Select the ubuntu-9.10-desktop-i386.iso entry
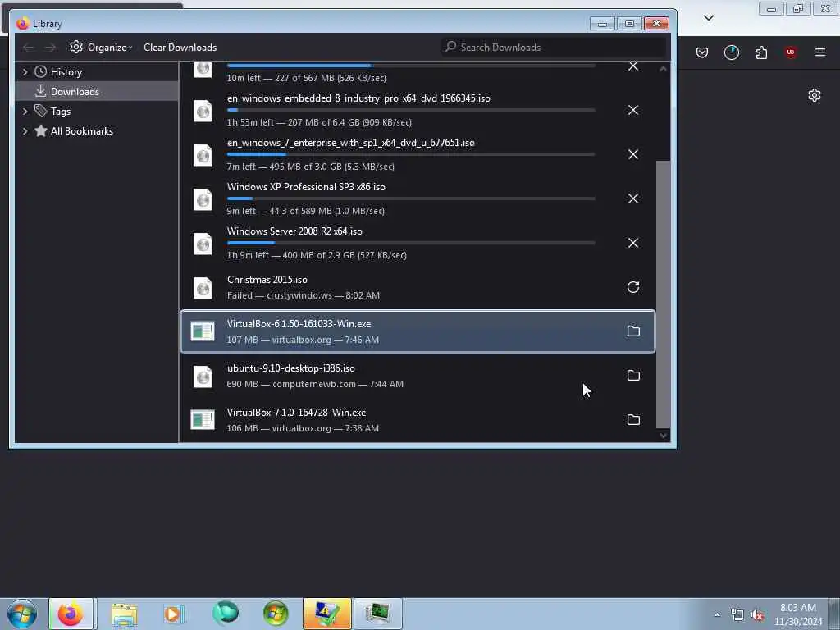840x630 pixels. [x=418, y=376]
